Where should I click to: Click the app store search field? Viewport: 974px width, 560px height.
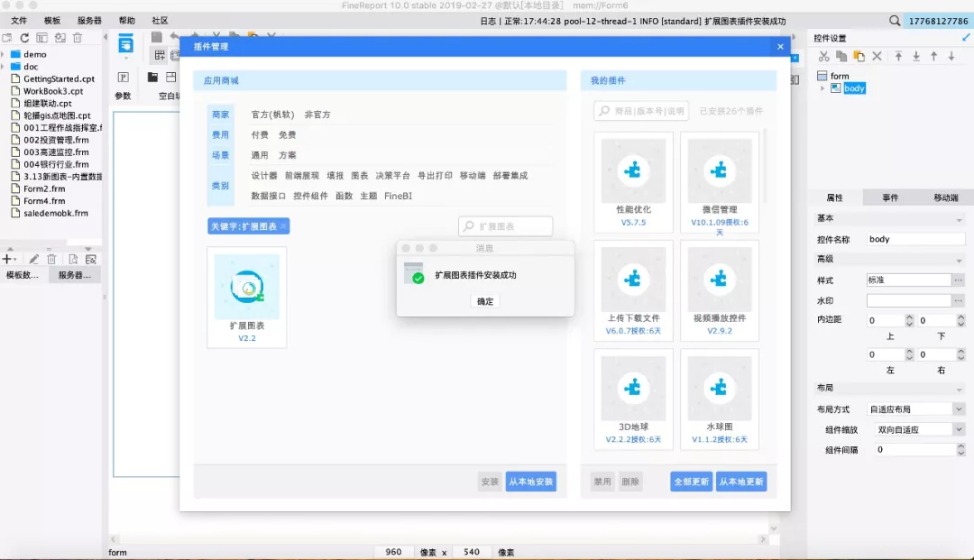point(506,226)
